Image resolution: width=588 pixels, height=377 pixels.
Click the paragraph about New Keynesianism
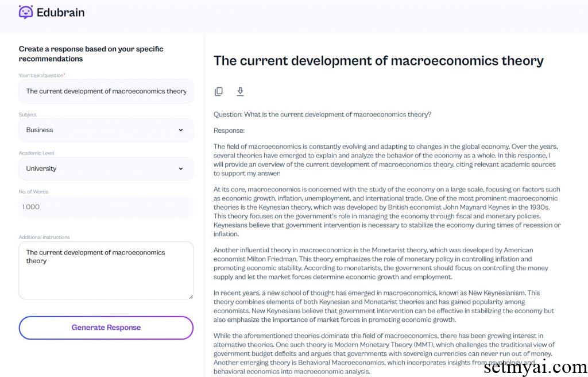pyautogui.click(x=384, y=306)
